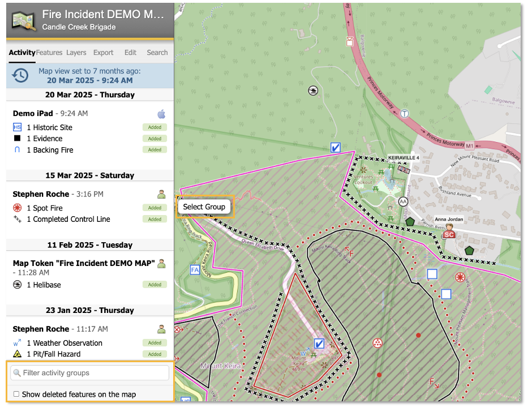Enable Show deleted features on the map

point(16,394)
